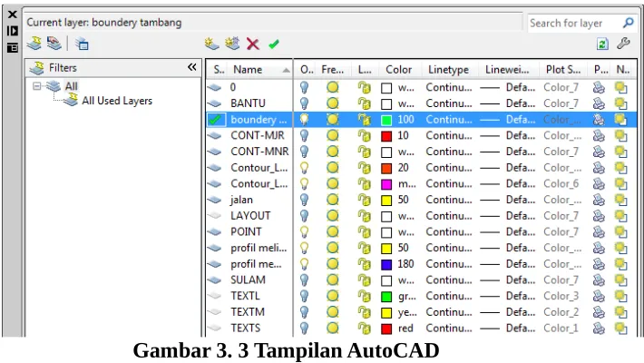Collapse the Filters panel with the double chevron
This screenshot has width=644, height=363.
point(191,67)
